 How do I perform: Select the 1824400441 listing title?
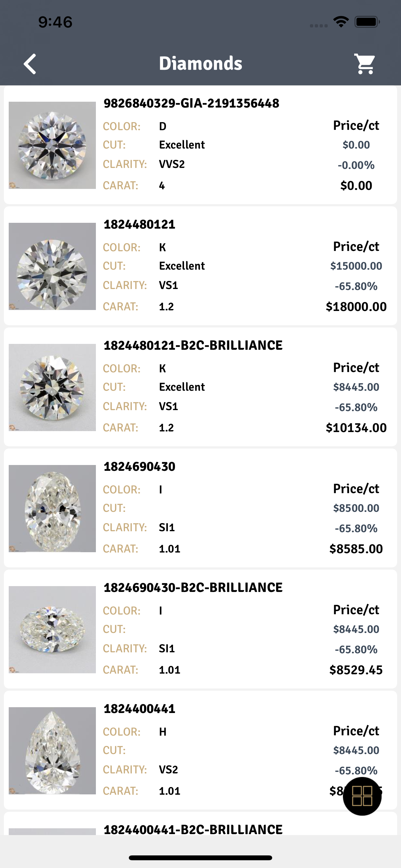139,708
